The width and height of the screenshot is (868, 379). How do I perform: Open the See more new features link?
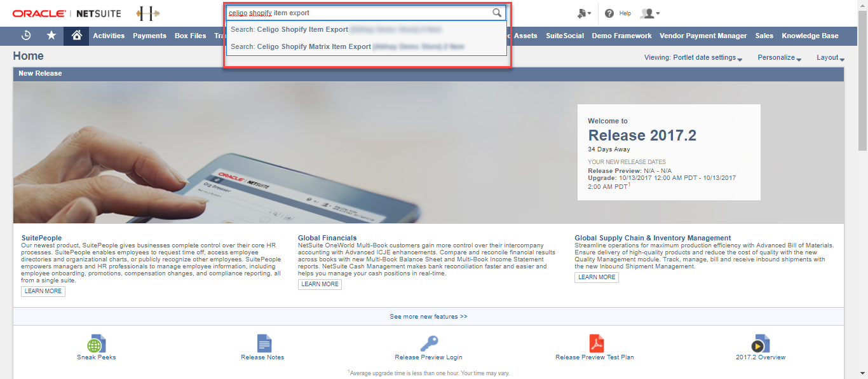(428, 316)
